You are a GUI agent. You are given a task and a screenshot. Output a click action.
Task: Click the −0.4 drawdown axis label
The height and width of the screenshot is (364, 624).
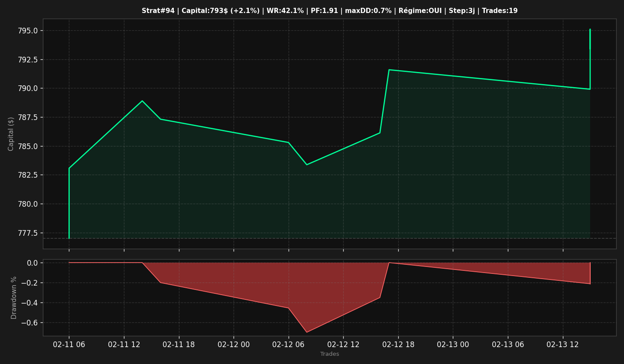29,303
